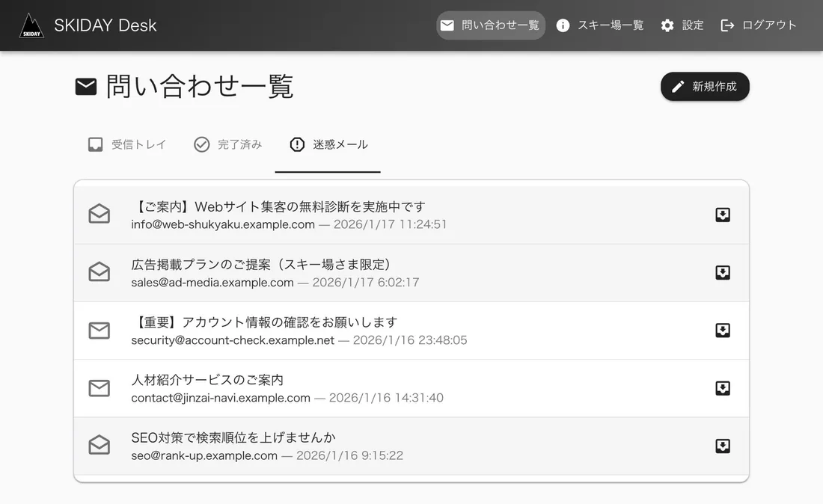This screenshot has height=504, width=823.
Task: Switch to the 受信トレイ tab
Action: pos(127,144)
